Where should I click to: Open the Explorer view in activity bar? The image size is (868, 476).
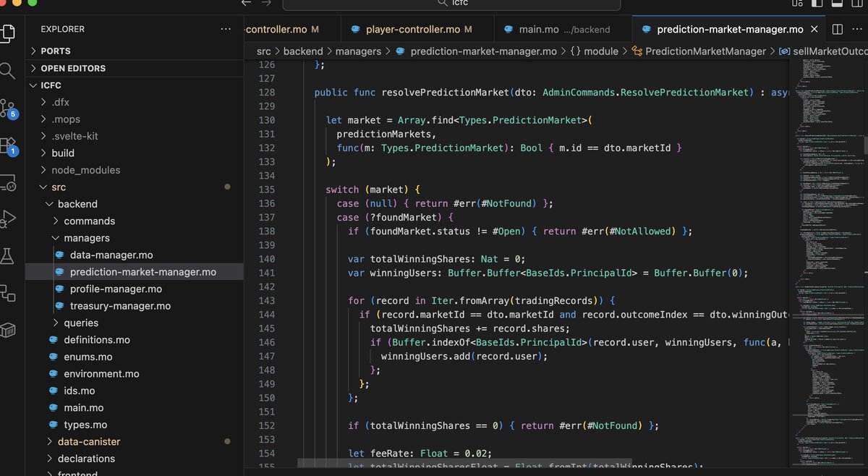7,33
